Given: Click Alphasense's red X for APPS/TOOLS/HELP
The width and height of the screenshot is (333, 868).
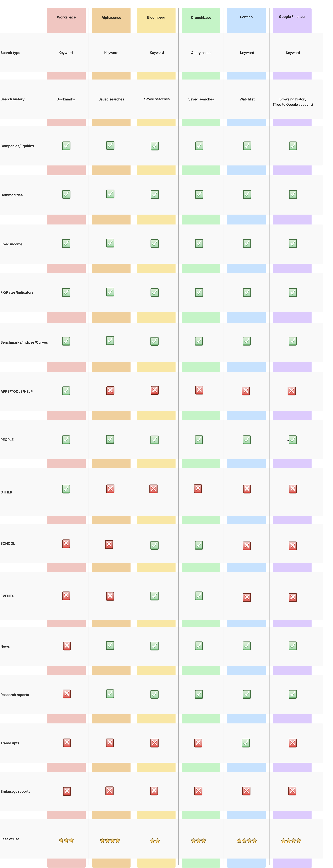Looking at the screenshot, I should click(x=110, y=391).
